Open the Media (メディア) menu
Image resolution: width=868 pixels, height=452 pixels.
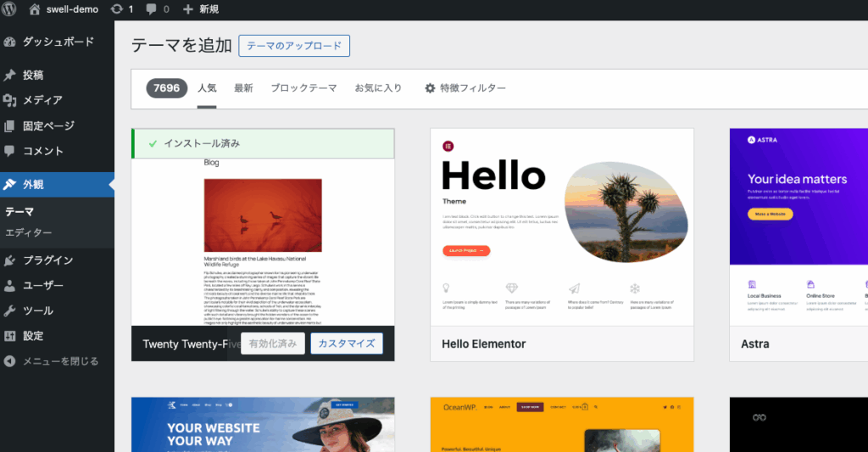[x=42, y=100]
